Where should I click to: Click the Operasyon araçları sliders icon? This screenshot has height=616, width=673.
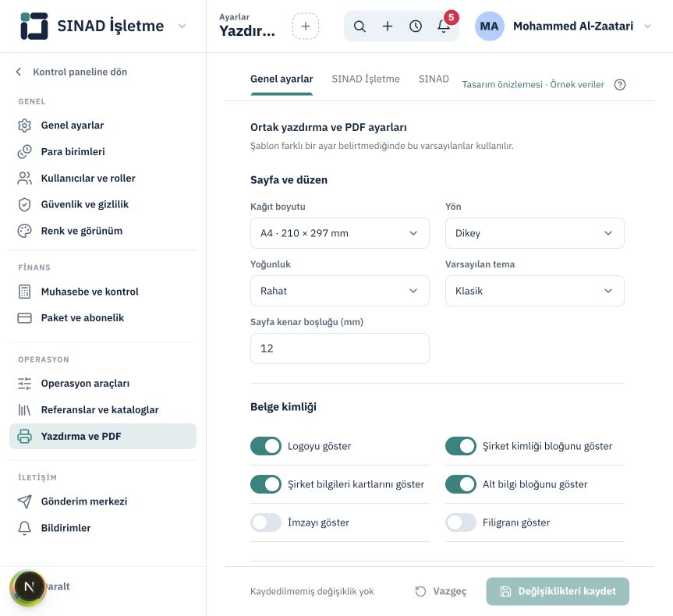pyautogui.click(x=24, y=384)
